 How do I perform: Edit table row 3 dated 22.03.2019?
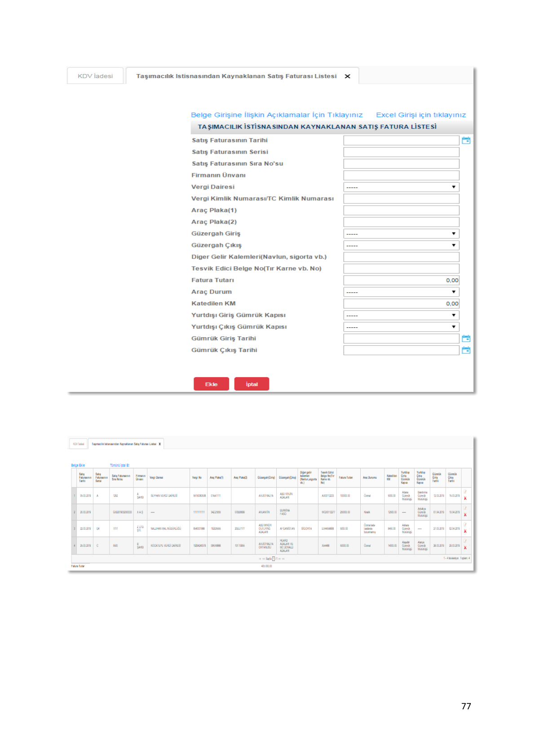point(465,524)
